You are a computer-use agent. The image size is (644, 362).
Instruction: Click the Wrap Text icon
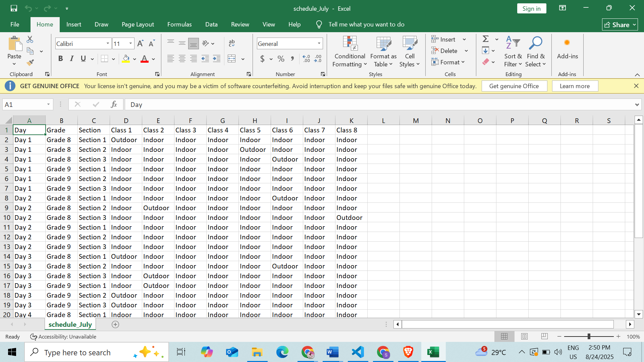click(x=232, y=43)
